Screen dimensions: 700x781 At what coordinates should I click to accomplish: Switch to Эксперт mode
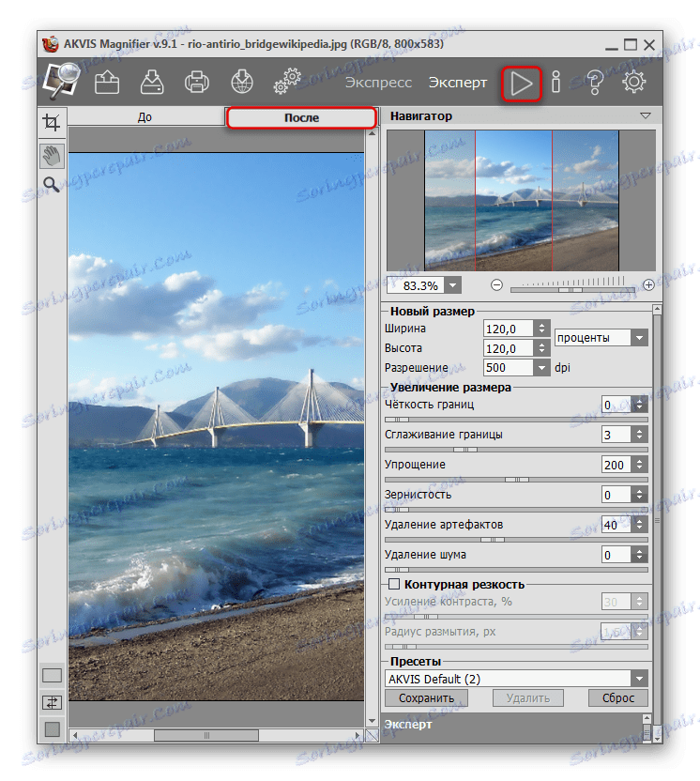(x=458, y=83)
